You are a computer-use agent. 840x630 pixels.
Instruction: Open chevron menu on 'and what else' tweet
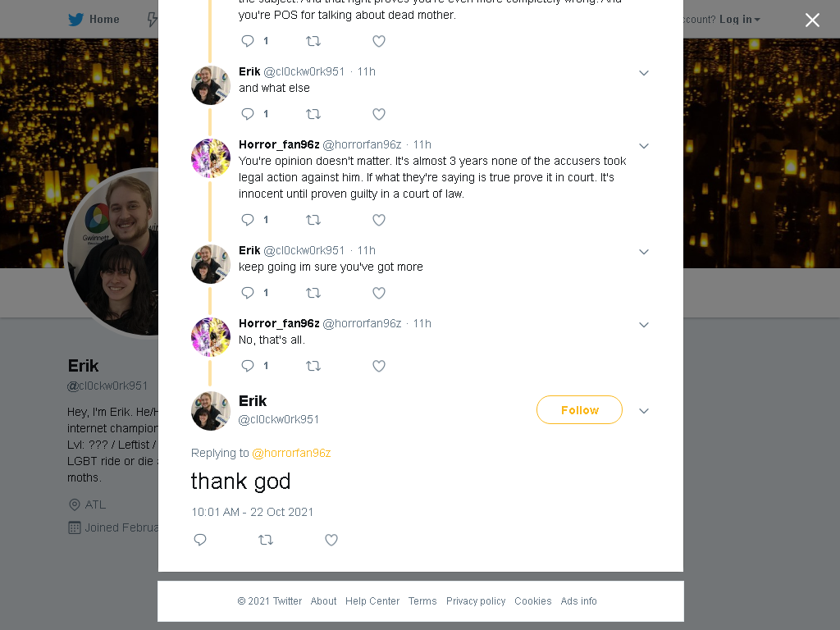pyautogui.click(x=644, y=73)
